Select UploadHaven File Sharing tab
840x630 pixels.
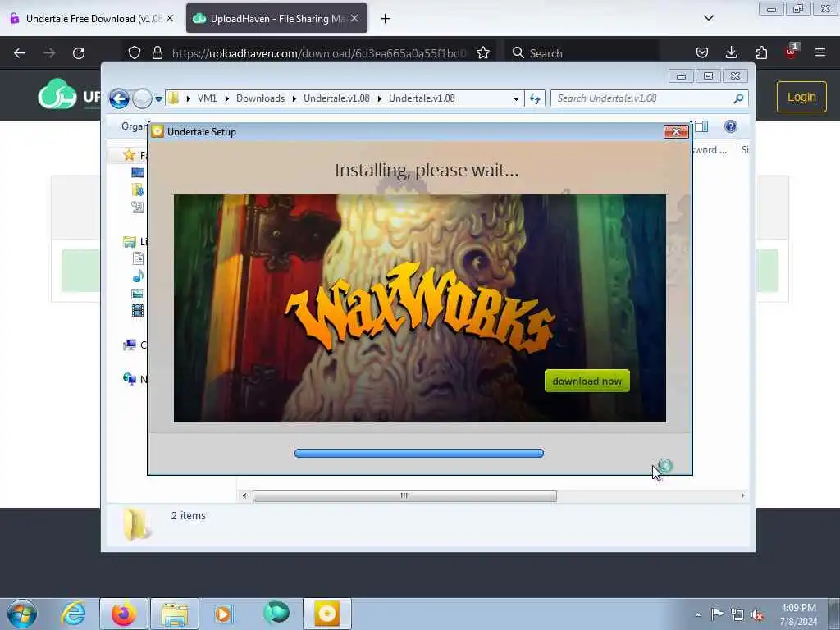[276, 18]
